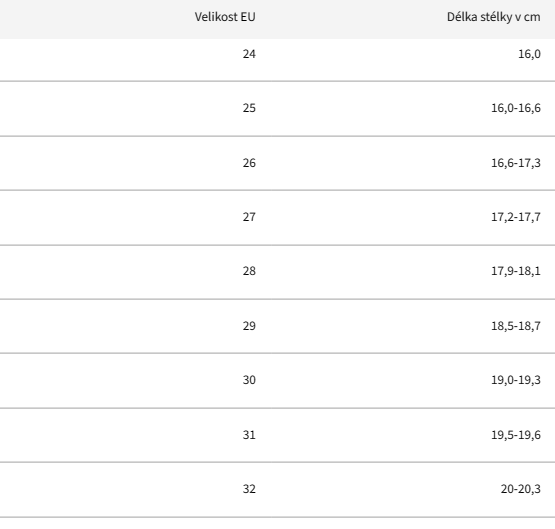The width and height of the screenshot is (555, 529).
Task: Select size 30 cell
Action: coord(249,380)
